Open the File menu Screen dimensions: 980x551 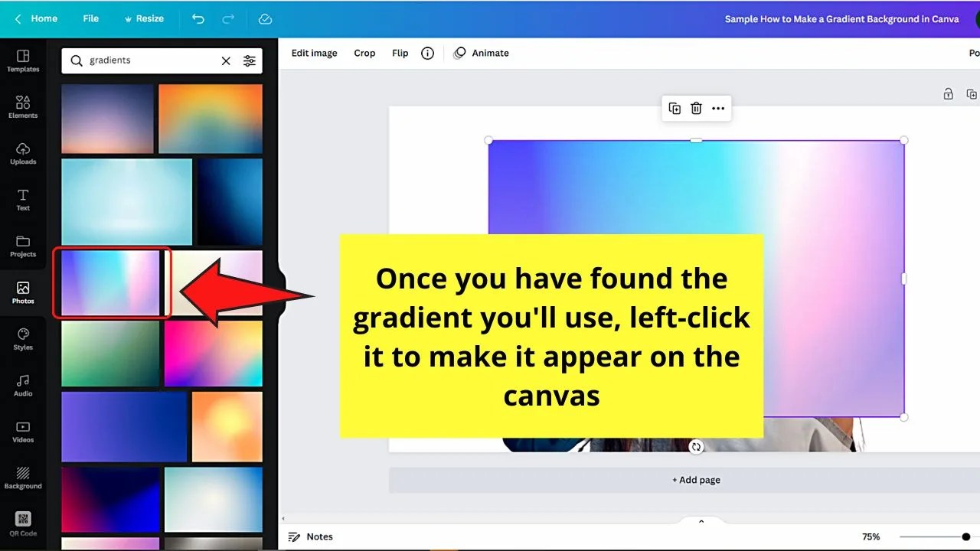[90, 18]
